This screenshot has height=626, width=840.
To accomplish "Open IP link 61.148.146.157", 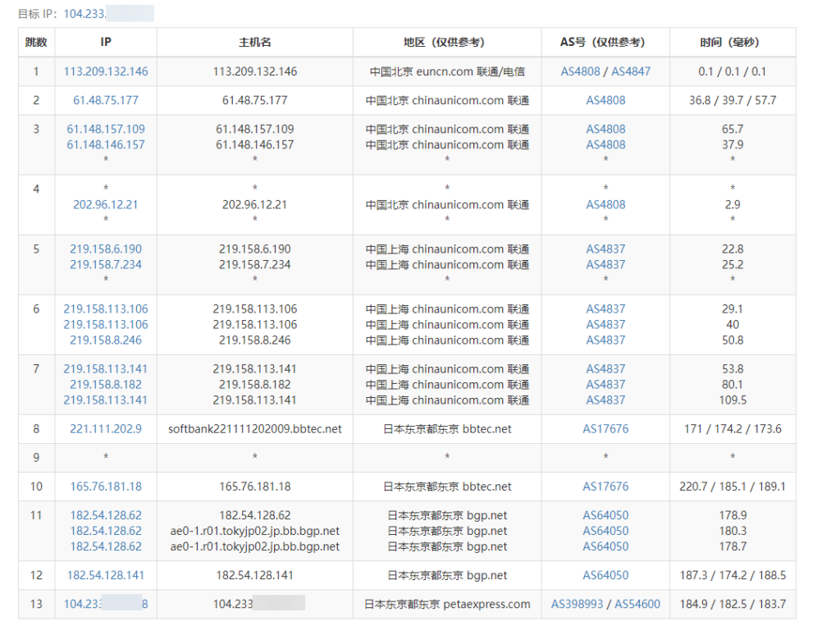I will 106,144.
